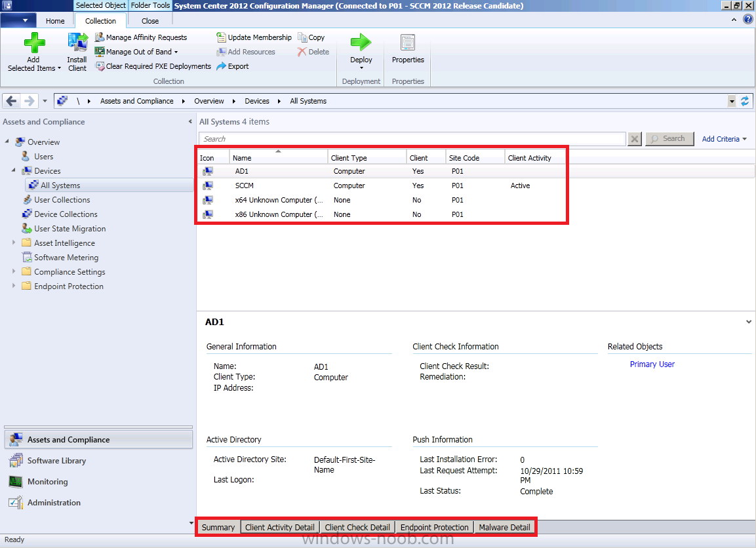Click the Manage Out of Band icon
This screenshot has height=548, width=756.
tap(100, 52)
